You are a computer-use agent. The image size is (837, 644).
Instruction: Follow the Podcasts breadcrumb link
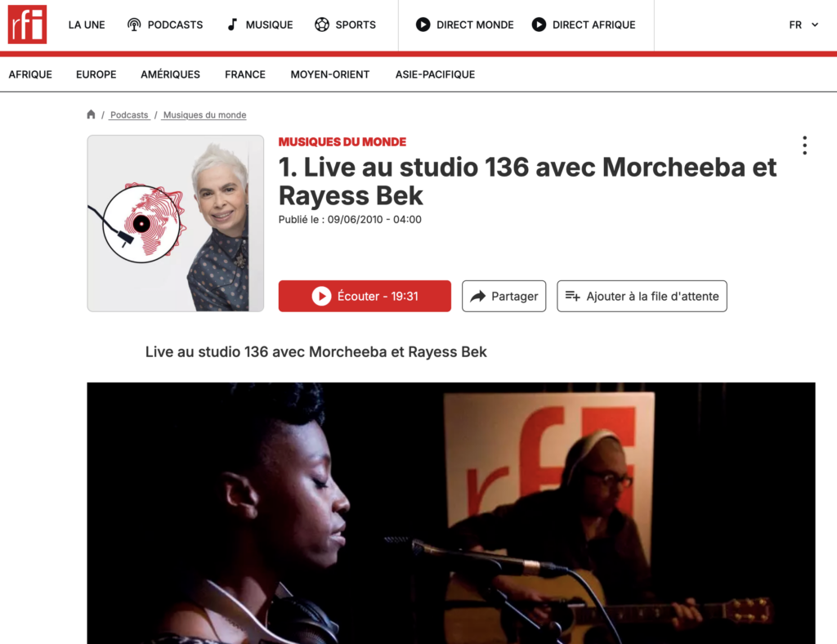(129, 114)
